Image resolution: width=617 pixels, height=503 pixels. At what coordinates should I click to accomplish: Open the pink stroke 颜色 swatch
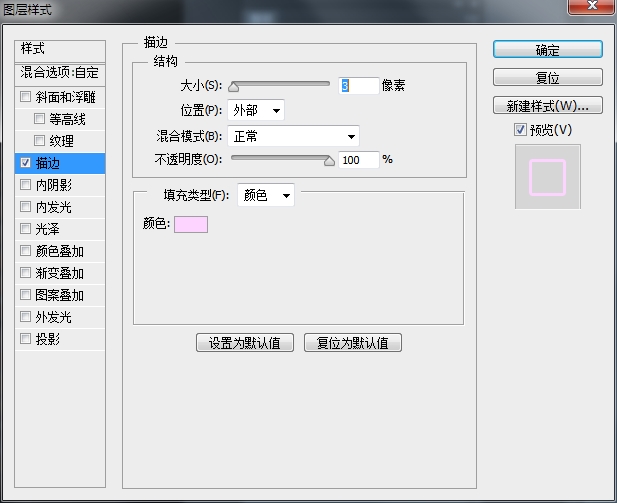(191, 224)
